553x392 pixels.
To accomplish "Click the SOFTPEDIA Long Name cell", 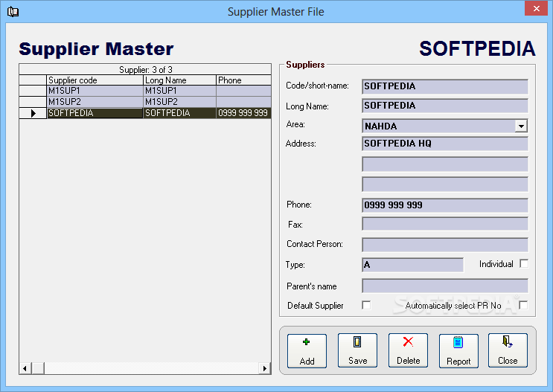I will pyautogui.click(x=179, y=113).
